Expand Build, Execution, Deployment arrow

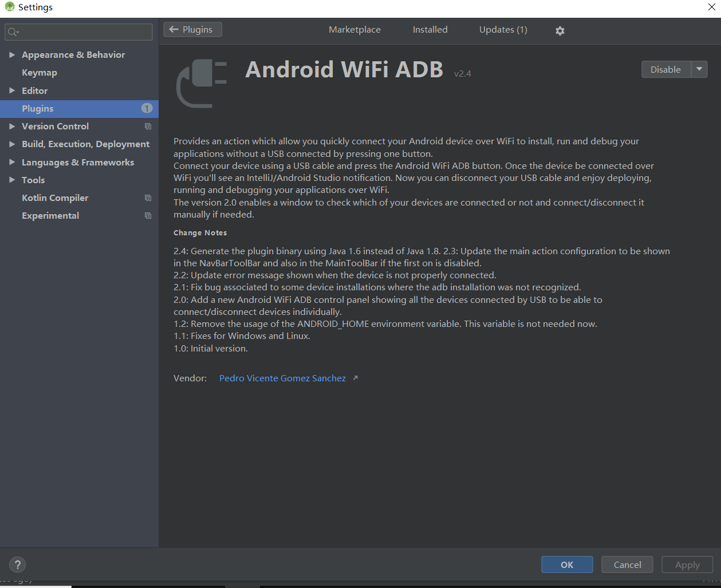[x=12, y=144]
